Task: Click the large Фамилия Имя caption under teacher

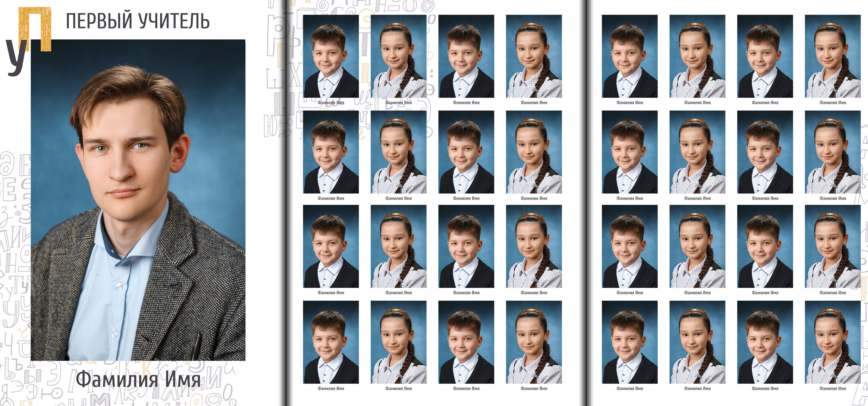Action: click(138, 380)
